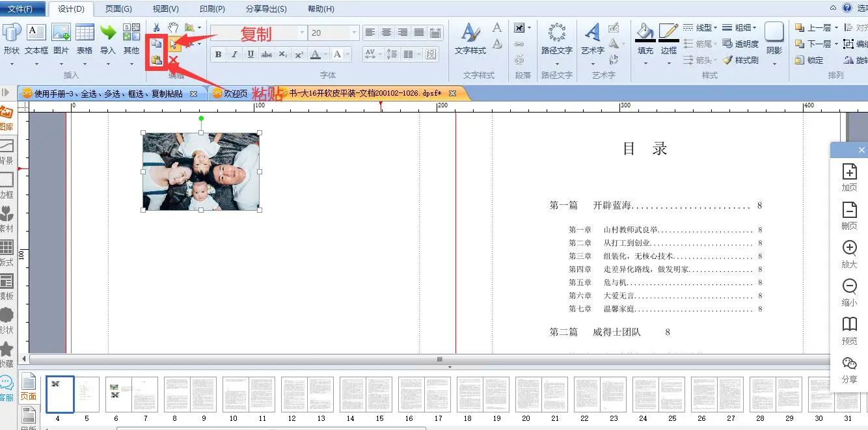Click the scissors cut icon
Image resolution: width=868 pixels, height=430 pixels.
[x=156, y=27]
